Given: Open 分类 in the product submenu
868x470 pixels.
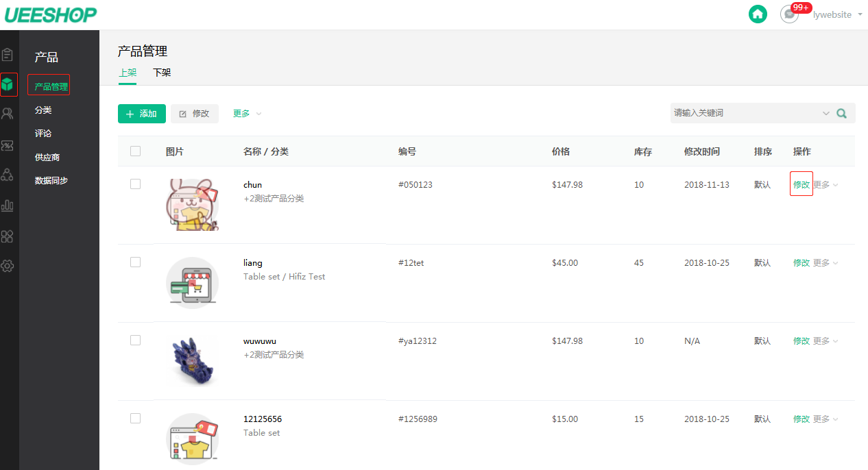Looking at the screenshot, I should click(x=43, y=110).
